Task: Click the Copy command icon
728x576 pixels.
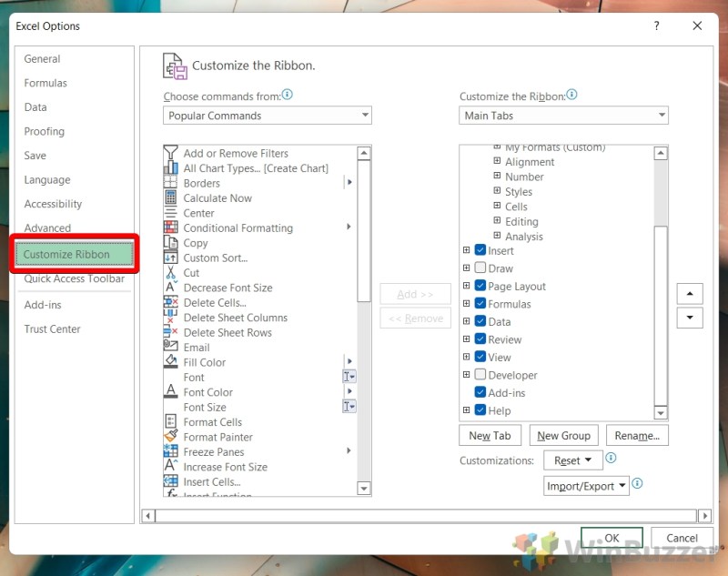Action: [x=170, y=242]
